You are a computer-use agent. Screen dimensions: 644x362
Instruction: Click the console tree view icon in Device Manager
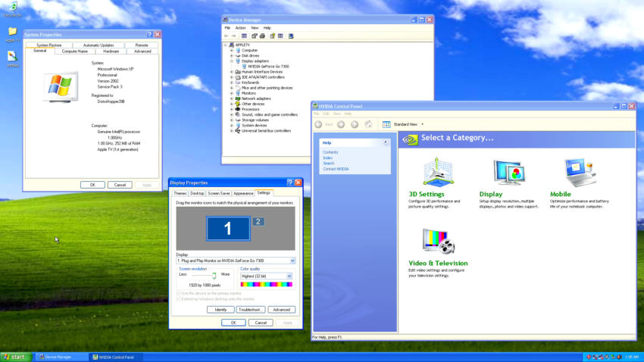pos(245,36)
